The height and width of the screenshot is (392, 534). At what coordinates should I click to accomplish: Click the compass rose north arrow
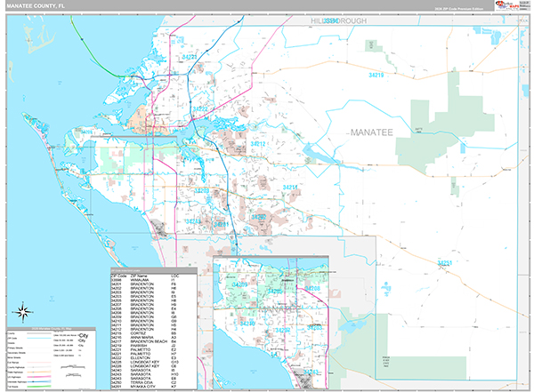coord(24,311)
